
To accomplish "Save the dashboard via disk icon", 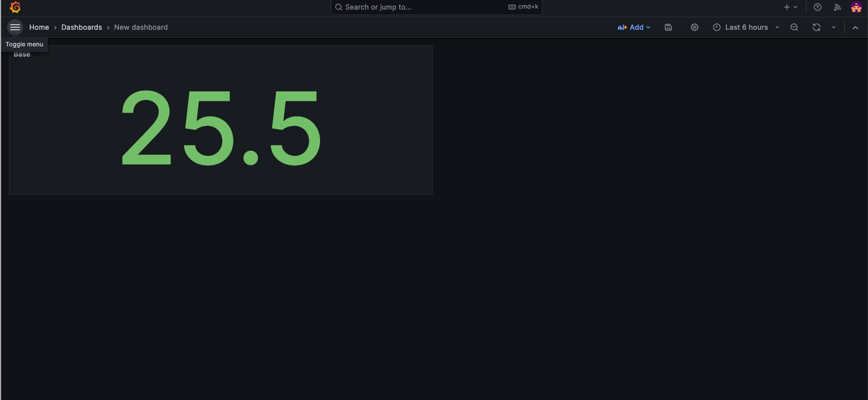I will pyautogui.click(x=668, y=27).
